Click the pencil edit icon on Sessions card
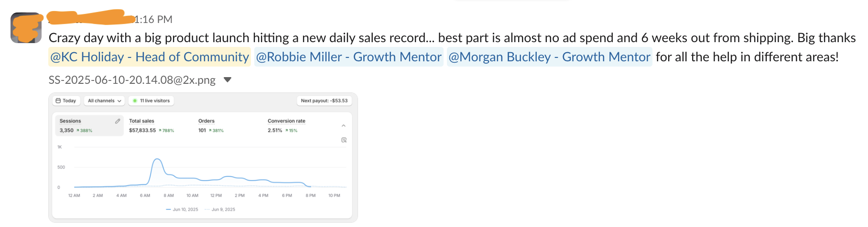The height and width of the screenshot is (227, 868). [x=118, y=121]
